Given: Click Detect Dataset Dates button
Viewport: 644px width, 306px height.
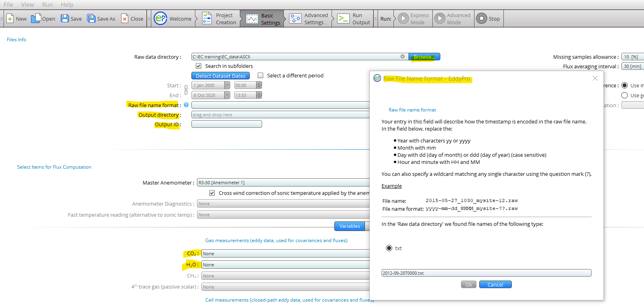Looking at the screenshot, I should (x=220, y=76).
